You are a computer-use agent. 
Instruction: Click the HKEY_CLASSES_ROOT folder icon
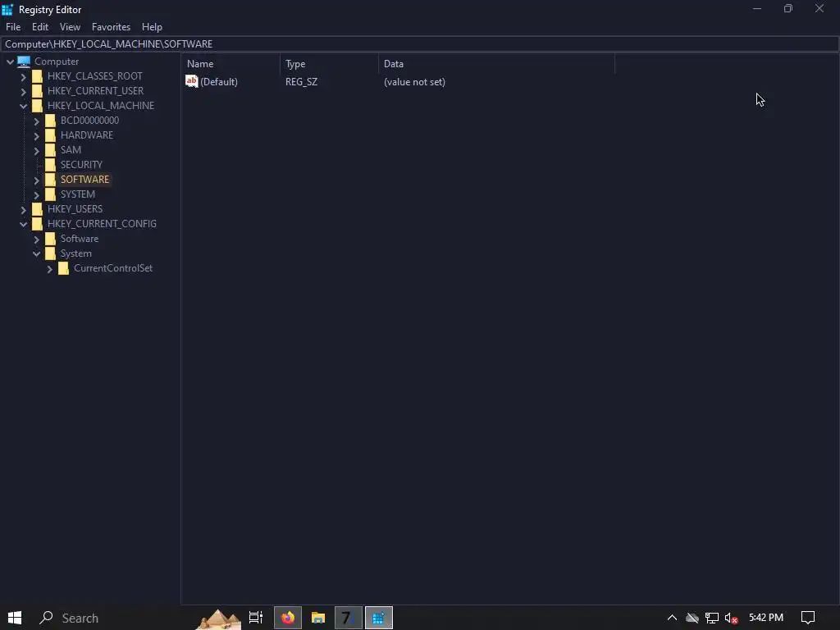[37, 76]
